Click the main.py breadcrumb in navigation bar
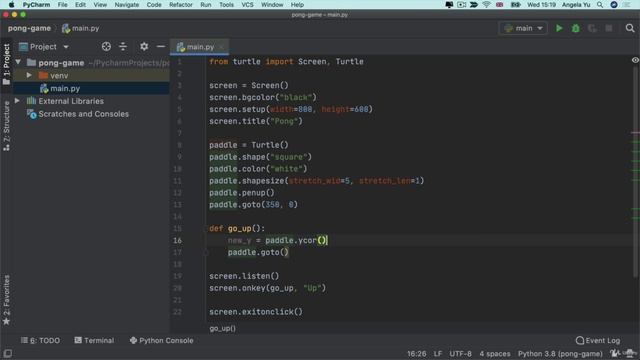This screenshot has width=640, height=360. [x=81, y=28]
